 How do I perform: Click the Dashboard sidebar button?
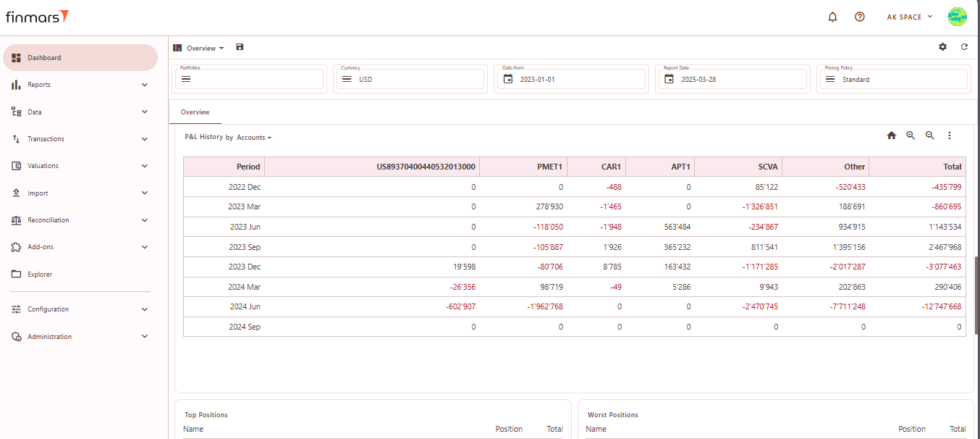pyautogui.click(x=80, y=58)
